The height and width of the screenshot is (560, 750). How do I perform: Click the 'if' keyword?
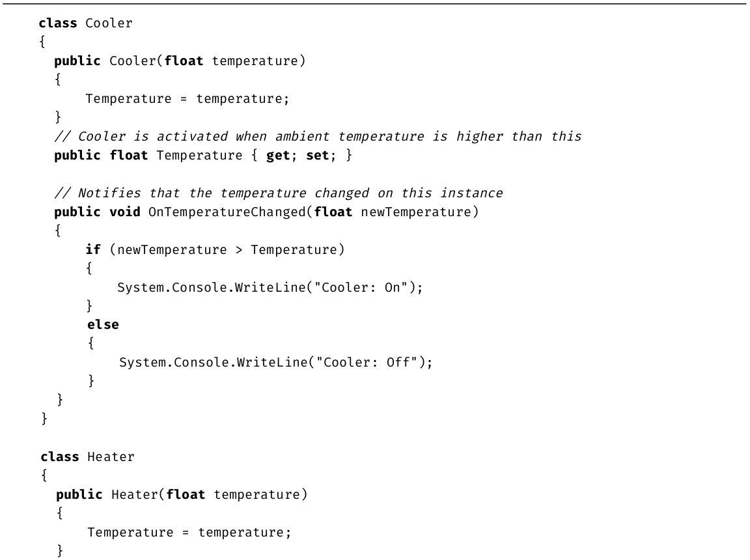coord(93,250)
